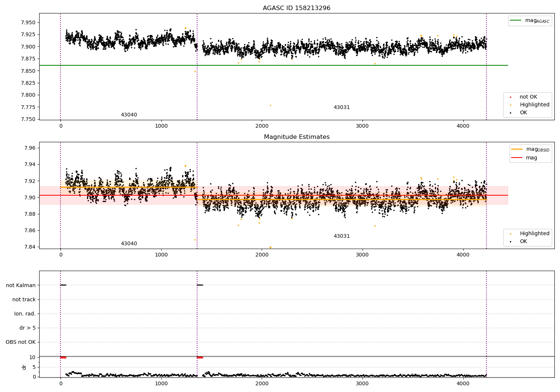This screenshot has width=560, height=392.
Task: Click the 43031 label in the middle plot
Action: pos(342,236)
